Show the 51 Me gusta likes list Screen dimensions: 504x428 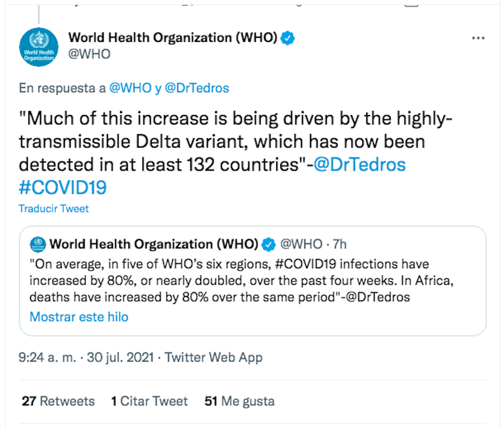click(x=239, y=401)
